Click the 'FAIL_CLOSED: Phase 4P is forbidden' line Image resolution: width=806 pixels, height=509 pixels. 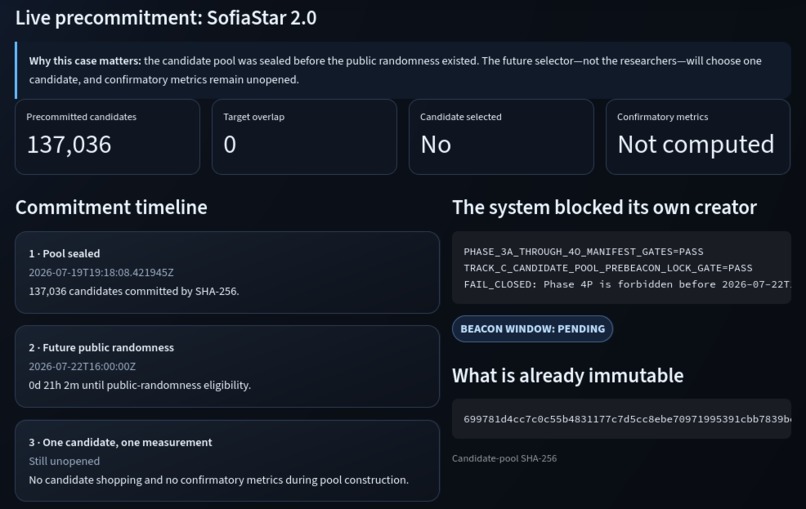point(627,284)
